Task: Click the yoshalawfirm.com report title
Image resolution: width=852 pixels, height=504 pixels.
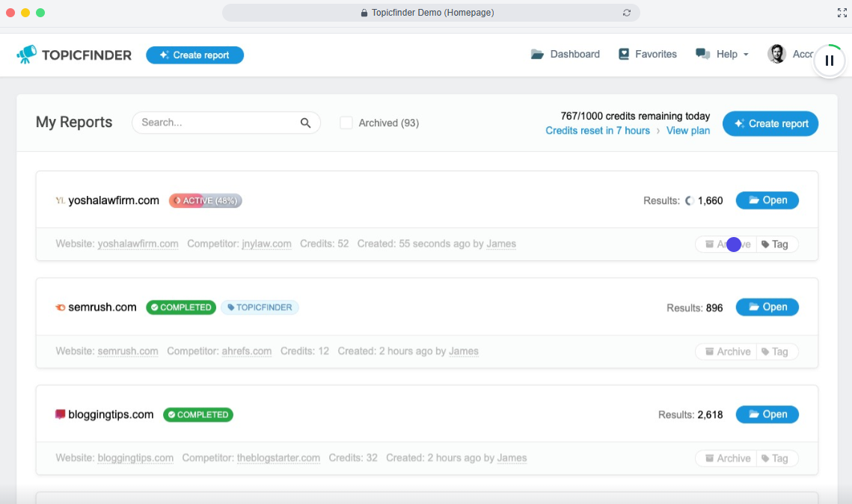Action: (114, 200)
